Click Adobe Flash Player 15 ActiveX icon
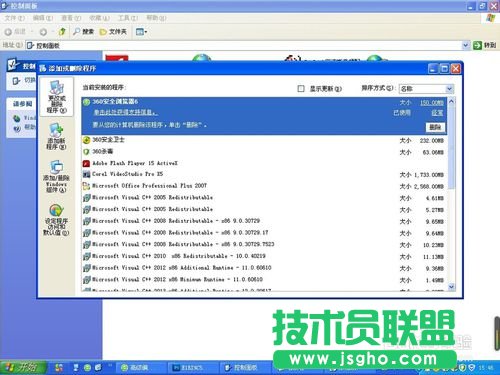500x375 pixels. tap(86, 163)
